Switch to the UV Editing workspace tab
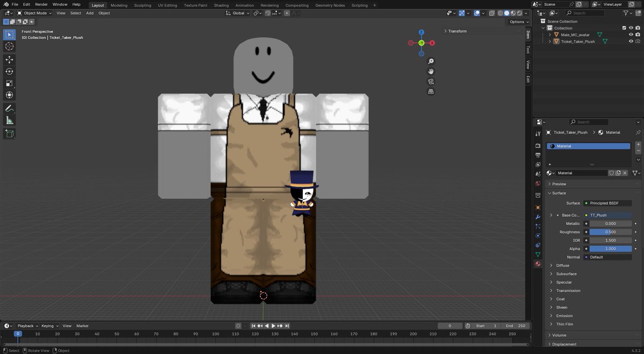The height and width of the screenshot is (354, 644). click(167, 5)
